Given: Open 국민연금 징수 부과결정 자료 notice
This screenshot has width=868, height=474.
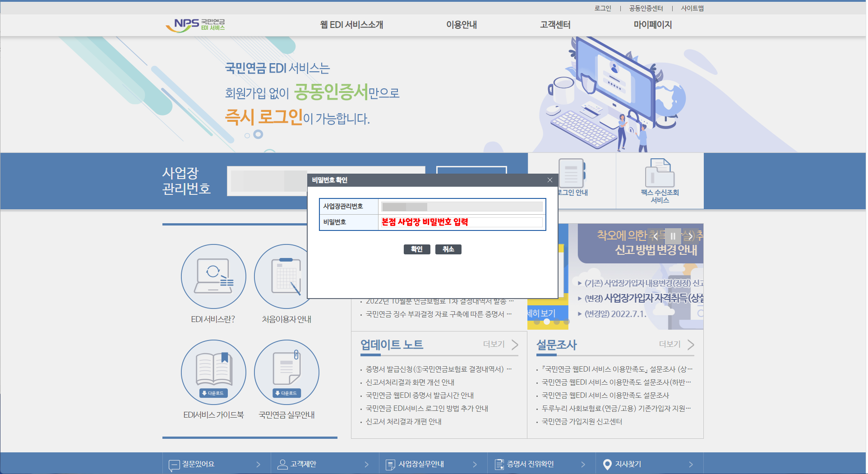Looking at the screenshot, I should coord(439,314).
